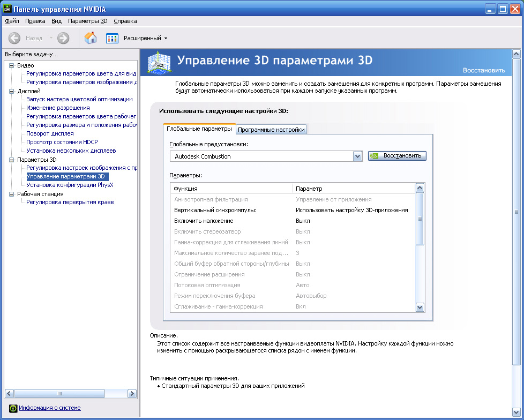Collapse the Видео tree section
Image resolution: width=524 pixels, height=420 pixels.
[x=12, y=65]
